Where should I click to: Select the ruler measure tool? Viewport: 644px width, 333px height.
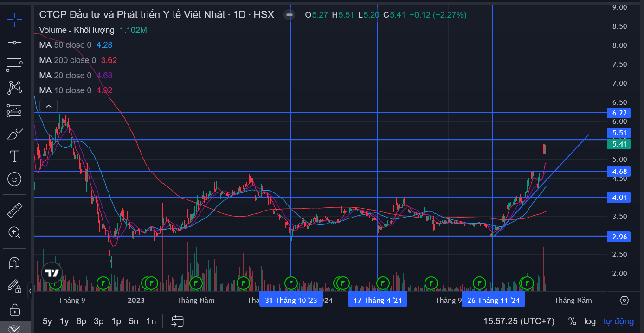point(14,210)
